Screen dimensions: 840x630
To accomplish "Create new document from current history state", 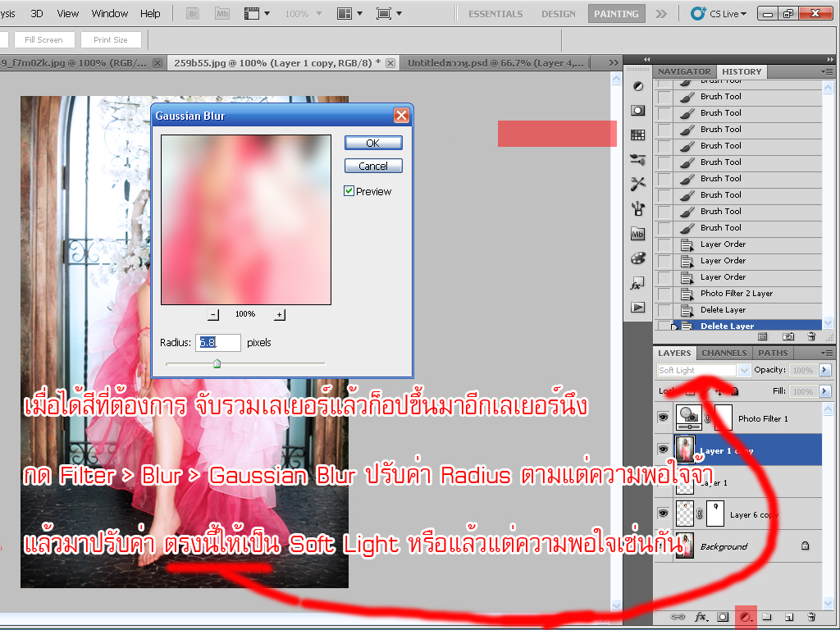I will tap(763, 336).
